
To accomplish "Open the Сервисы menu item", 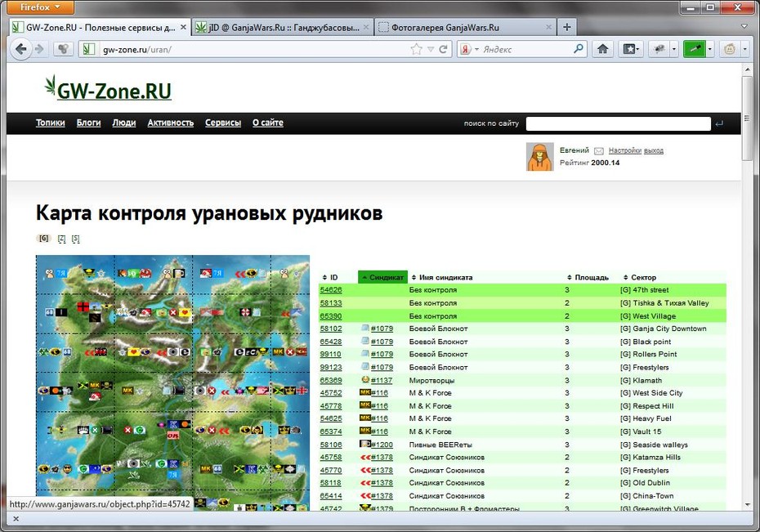I will (223, 123).
